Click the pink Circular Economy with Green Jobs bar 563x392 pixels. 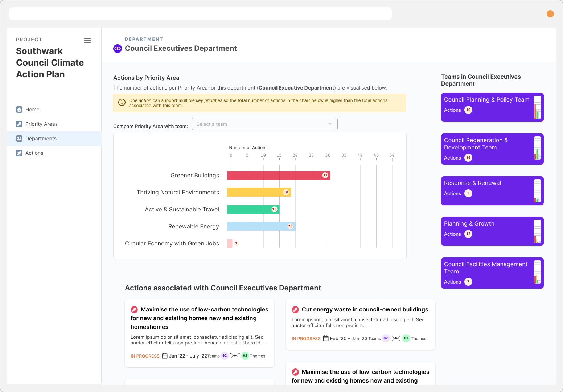click(x=230, y=243)
